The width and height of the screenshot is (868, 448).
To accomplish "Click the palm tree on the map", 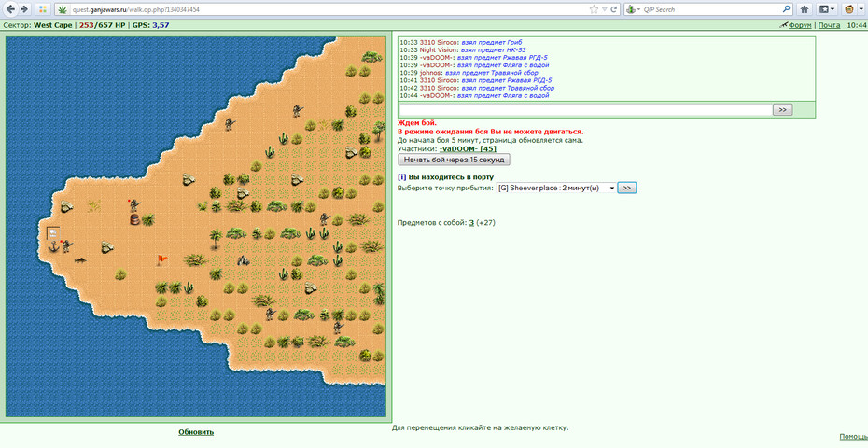I will [216, 239].
